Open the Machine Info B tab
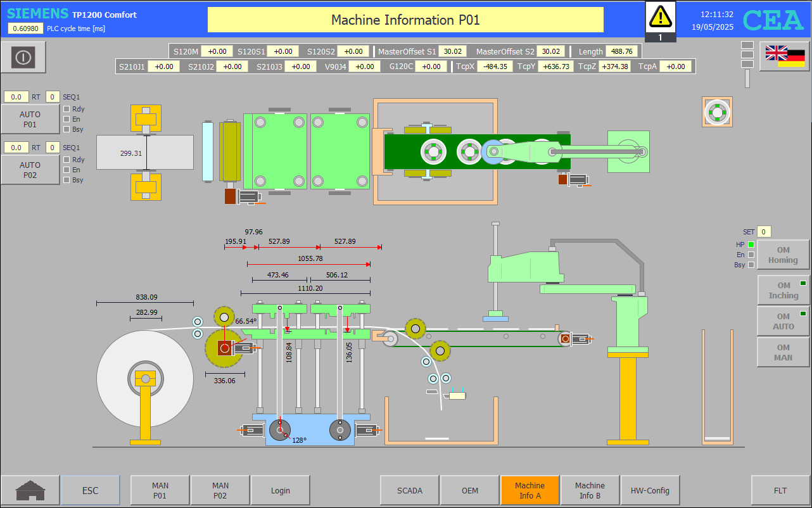The height and width of the screenshot is (508, 812). pos(590,490)
